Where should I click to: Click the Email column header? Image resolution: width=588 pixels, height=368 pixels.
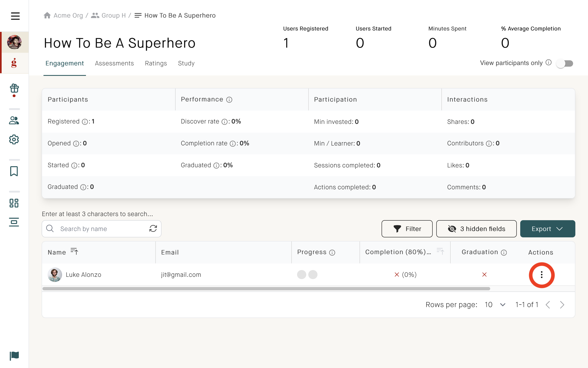coord(170,252)
